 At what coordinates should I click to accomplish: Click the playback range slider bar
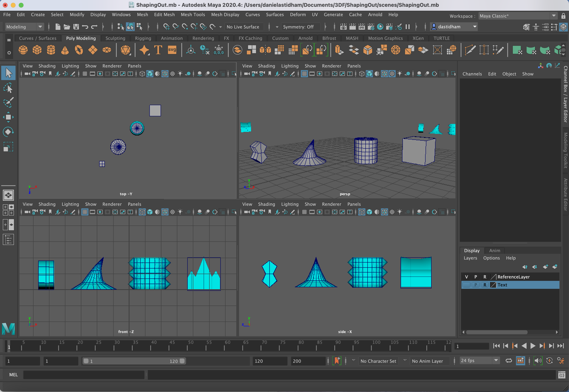tap(134, 361)
